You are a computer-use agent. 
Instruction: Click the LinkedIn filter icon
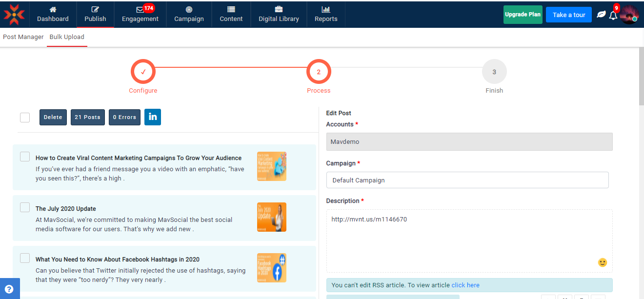click(153, 117)
